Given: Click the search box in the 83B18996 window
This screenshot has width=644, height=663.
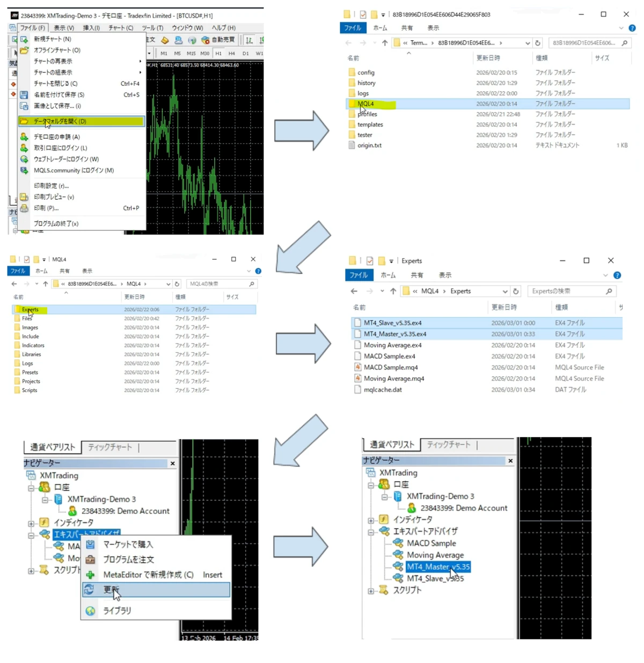Looking at the screenshot, I should 589,43.
